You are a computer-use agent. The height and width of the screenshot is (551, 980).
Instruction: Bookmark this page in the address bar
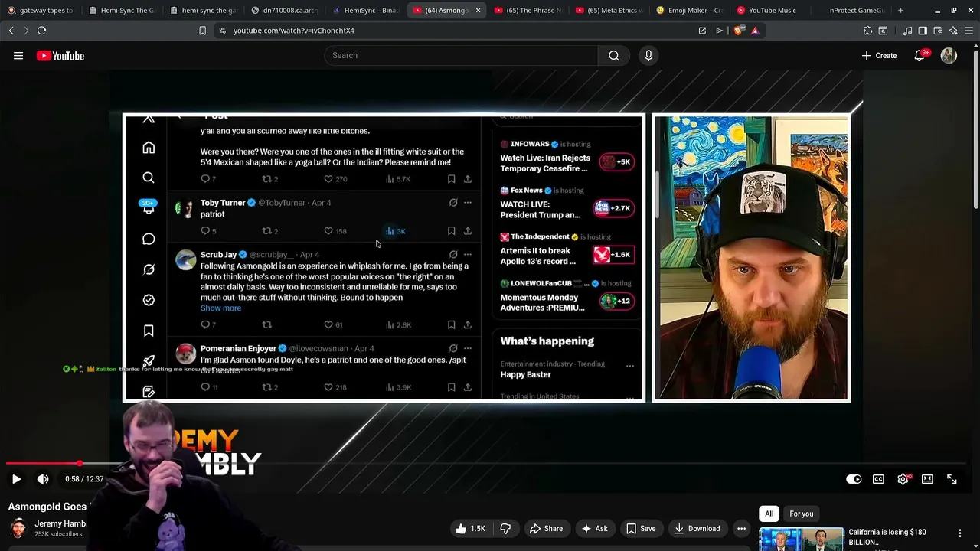coord(202,31)
